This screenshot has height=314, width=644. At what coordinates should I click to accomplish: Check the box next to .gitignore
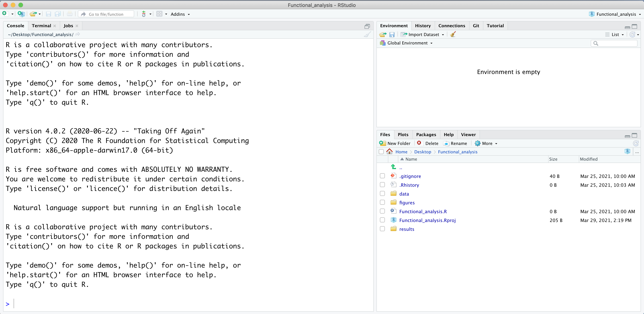[x=382, y=176]
